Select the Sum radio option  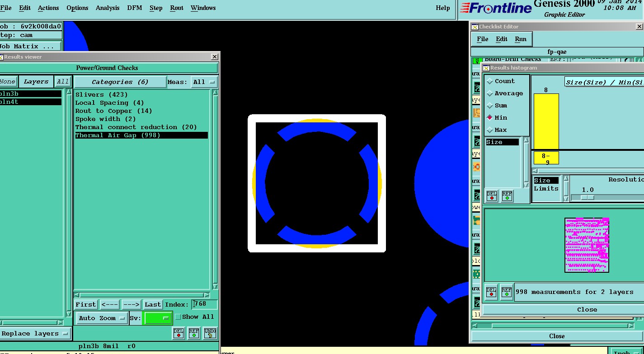pos(490,106)
